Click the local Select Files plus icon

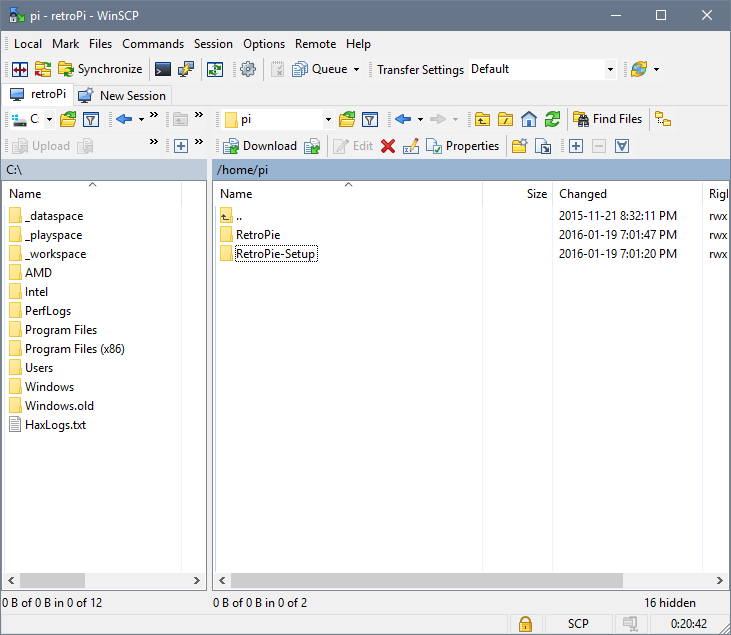181,146
